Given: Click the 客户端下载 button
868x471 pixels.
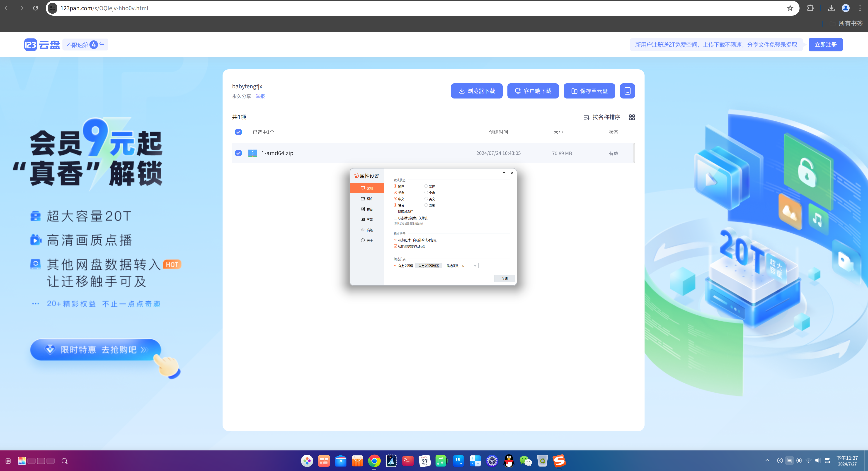Looking at the screenshot, I should (x=533, y=91).
